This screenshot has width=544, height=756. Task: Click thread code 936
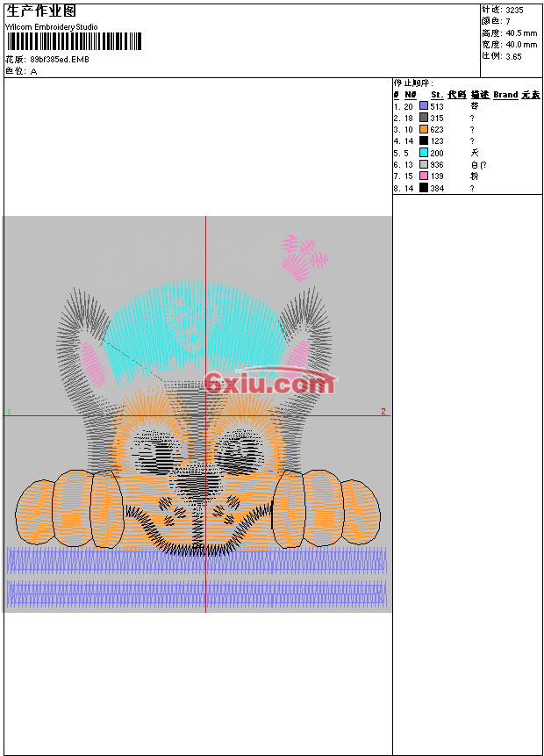[x=437, y=165]
